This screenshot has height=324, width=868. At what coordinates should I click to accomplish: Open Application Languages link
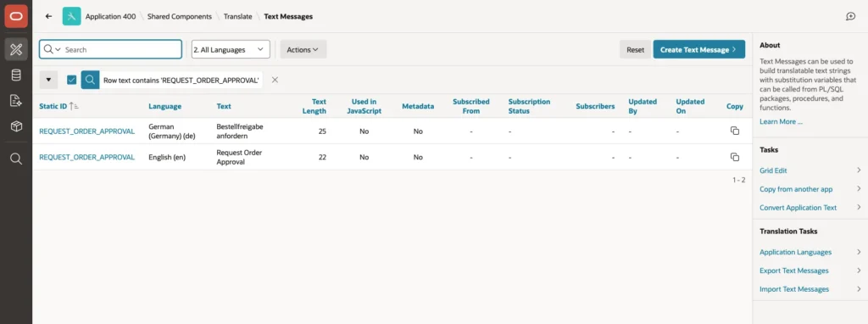[795, 252]
